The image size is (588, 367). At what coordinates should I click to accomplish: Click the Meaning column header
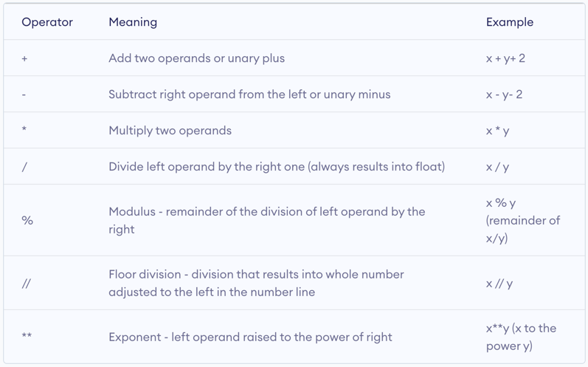tap(133, 22)
